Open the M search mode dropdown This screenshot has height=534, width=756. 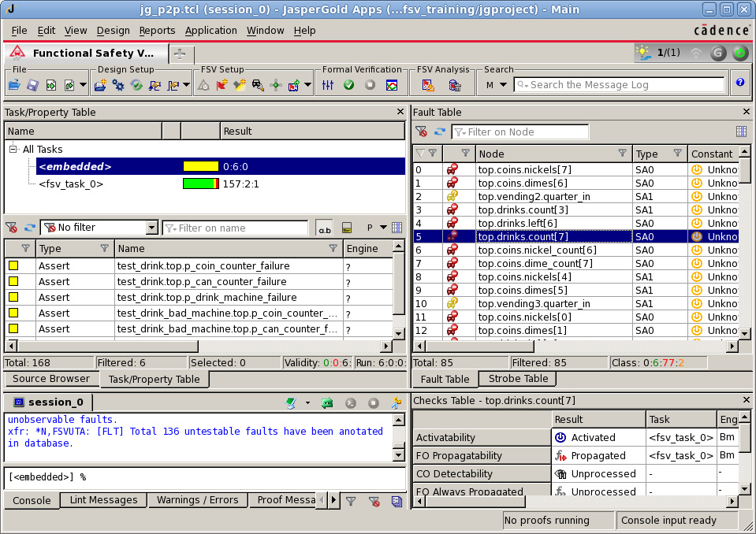[x=503, y=85]
